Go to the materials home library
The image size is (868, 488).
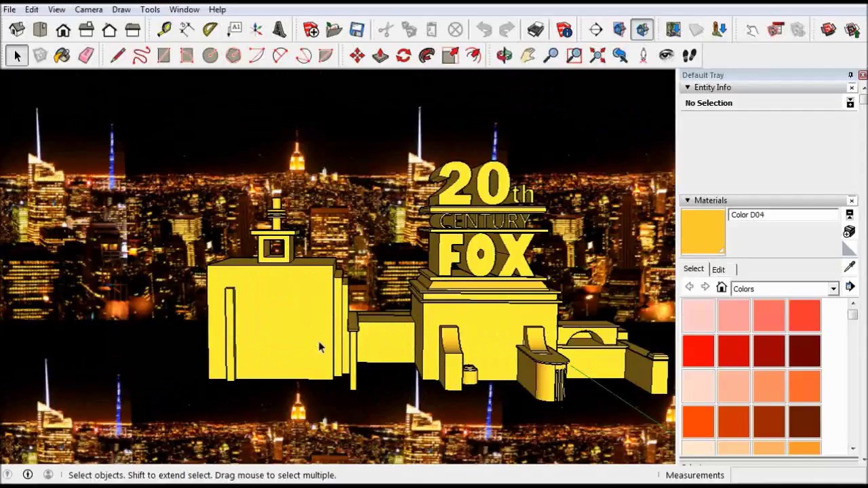tap(722, 288)
